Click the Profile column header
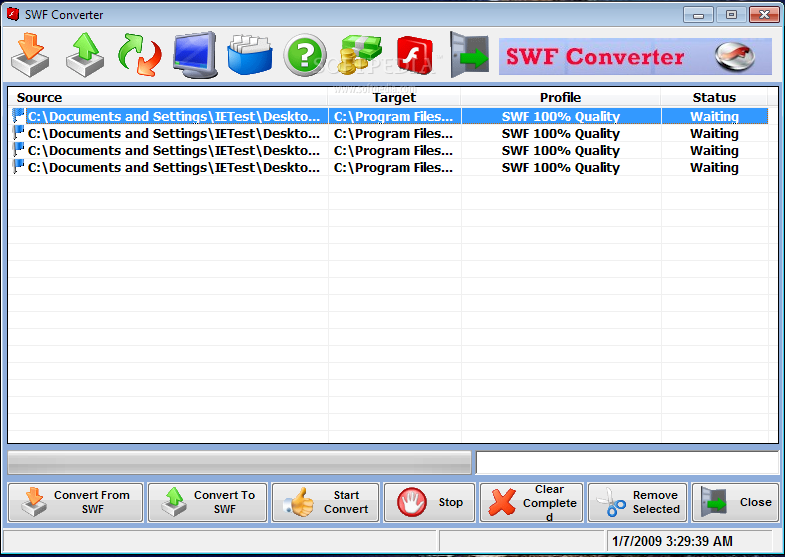The height and width of the screenshot is (557, 785). coord(561,98)
